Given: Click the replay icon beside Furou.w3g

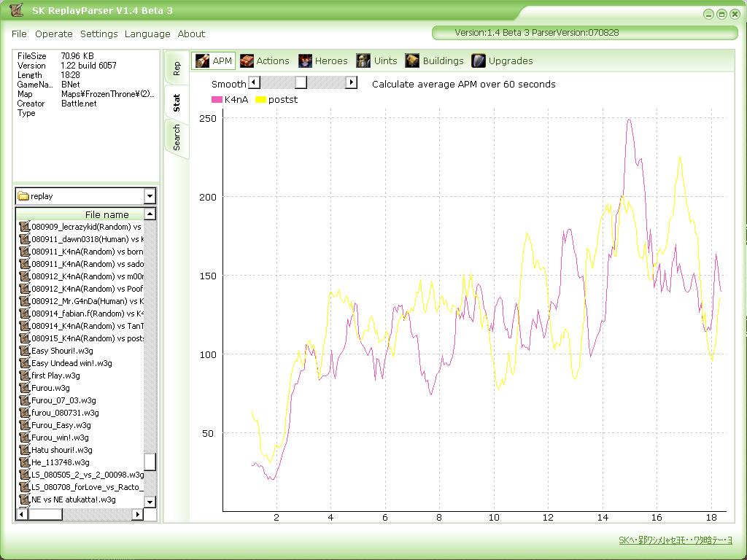Looking at the screenshot, I should [x=24, y=388].
